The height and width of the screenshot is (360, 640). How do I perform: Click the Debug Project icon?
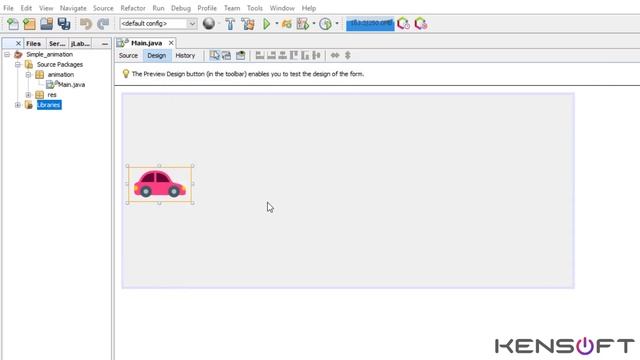pyautogui.click(x=287, y=24)
